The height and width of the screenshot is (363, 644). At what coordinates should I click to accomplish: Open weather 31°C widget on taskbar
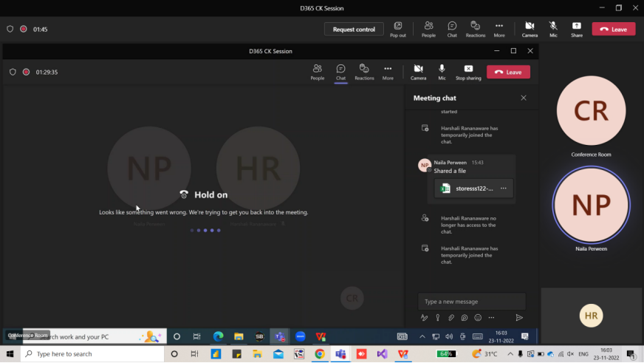click(x=485, y=354)
